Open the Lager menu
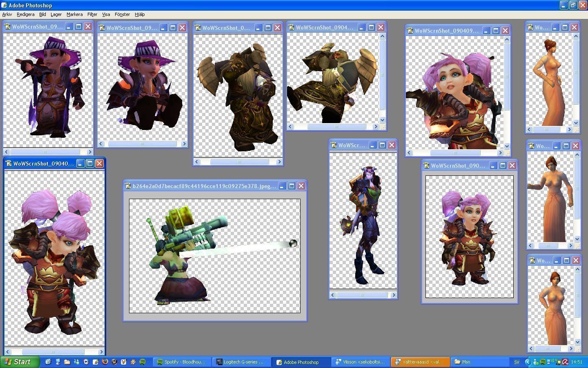588x368 pixels. coord(56,14)
